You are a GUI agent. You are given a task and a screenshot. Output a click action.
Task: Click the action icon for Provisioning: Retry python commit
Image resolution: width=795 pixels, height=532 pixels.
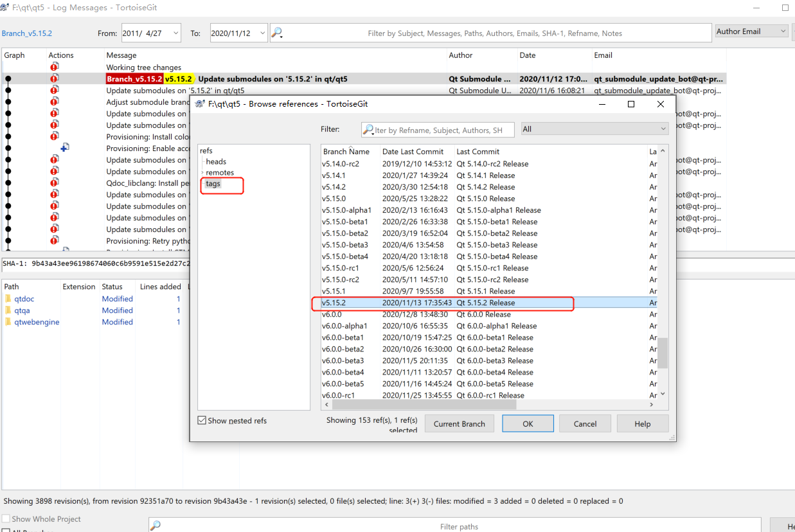coord(54,240)
